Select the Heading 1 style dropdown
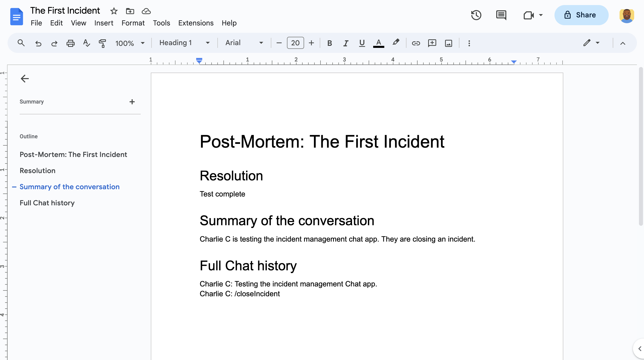 coord(184,43)
